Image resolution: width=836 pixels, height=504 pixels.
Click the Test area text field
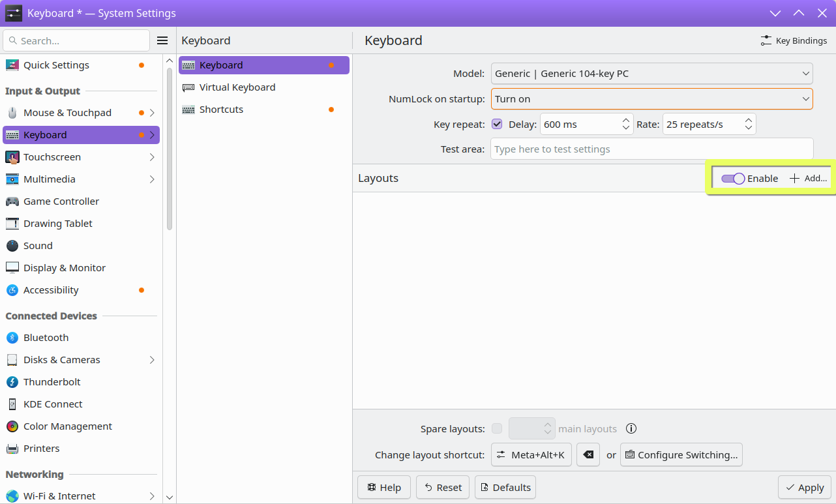pos(652,149)
